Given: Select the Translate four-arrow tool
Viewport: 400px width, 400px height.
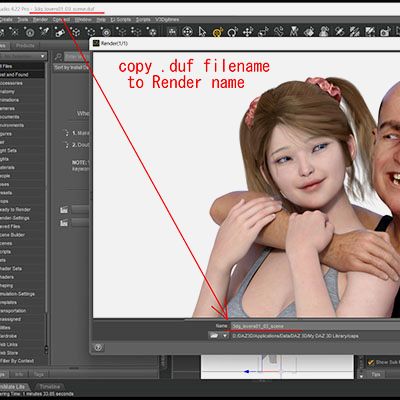Looking at the screenshot, I should coord(248,32).
